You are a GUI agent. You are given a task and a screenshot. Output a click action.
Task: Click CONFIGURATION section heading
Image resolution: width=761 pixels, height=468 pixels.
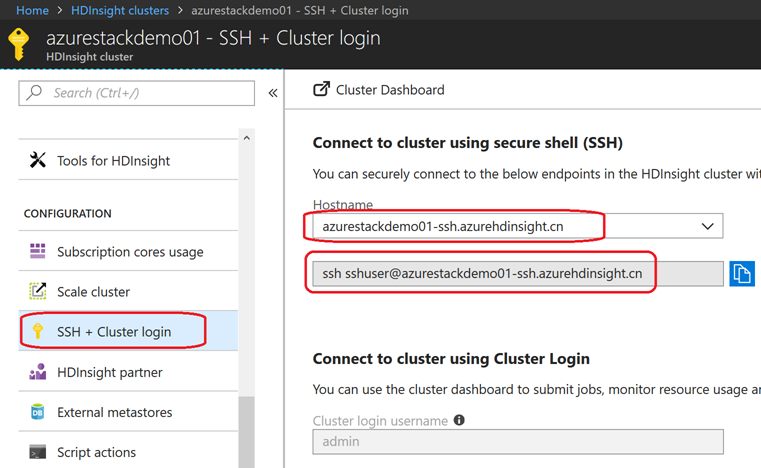point(67,214)
